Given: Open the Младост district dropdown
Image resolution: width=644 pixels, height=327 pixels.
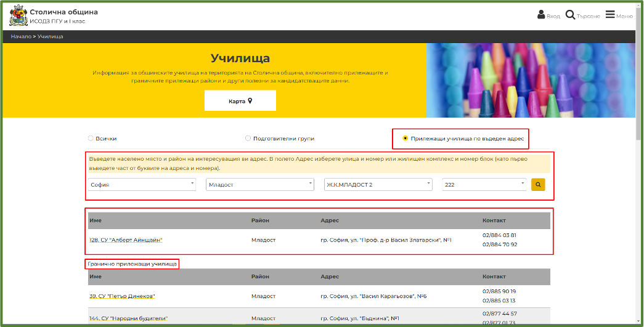Looking at the screenshot, I should pos(260,185).
